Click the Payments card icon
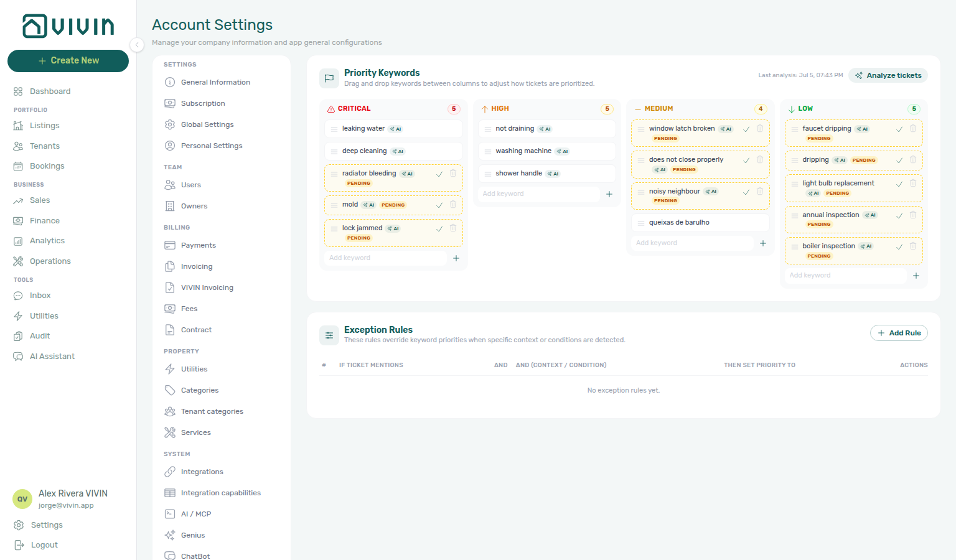The image size is (956, 560). [170, 245]
